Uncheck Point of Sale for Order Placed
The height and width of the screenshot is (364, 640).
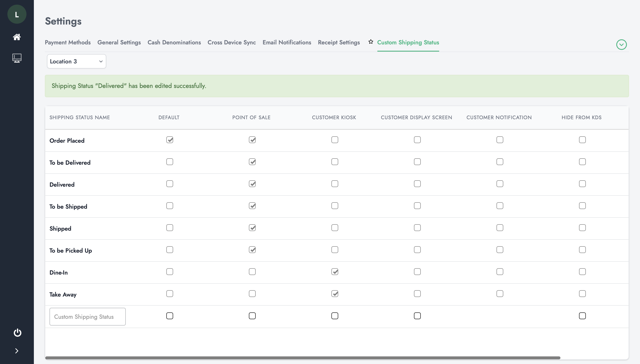pos(252,140)
